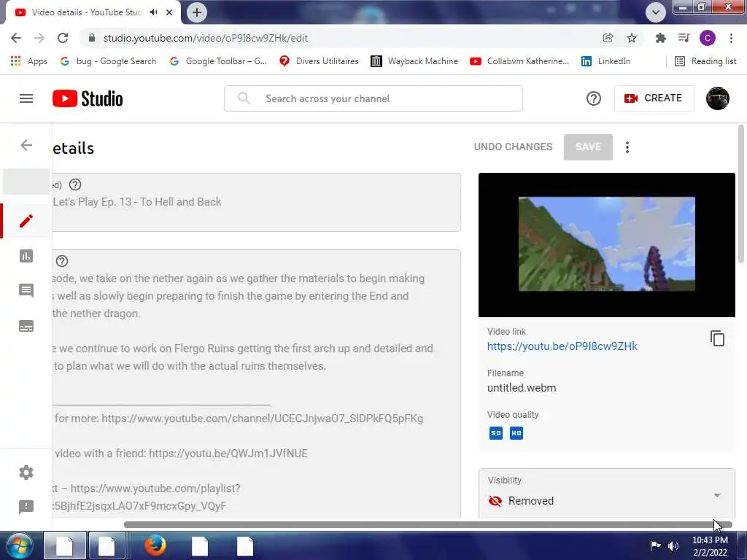Focus the Search across your channel box

tap(373, 98)
